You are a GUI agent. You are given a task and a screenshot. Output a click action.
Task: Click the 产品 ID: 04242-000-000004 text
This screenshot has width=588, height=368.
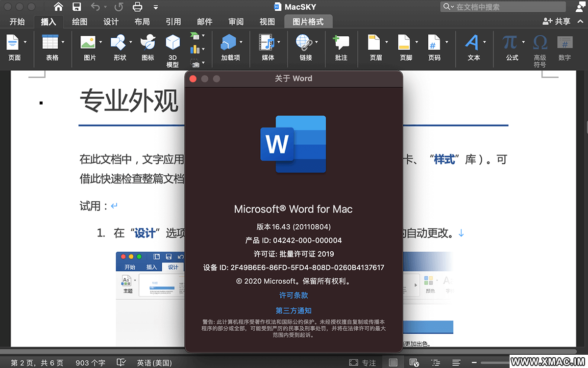pyautogui.click(x=294, y=240)
